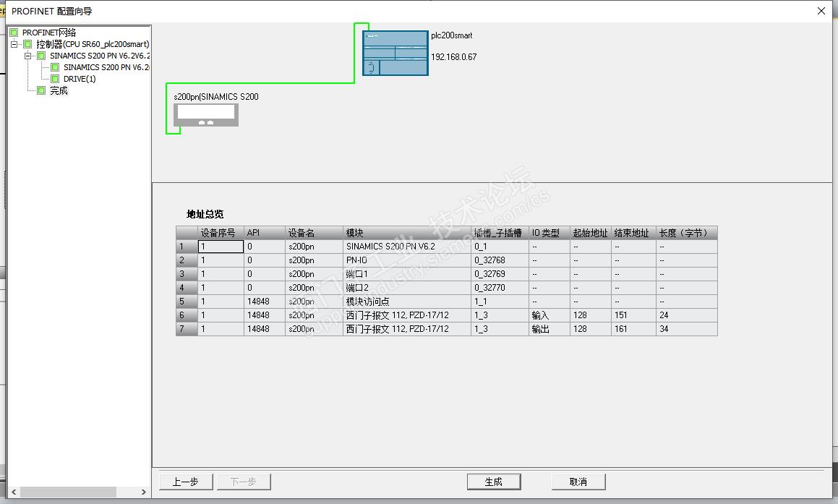Screen dimensions: 838x504
Task: Click the 结束地址 column header
Action: [x=634, y=233]
